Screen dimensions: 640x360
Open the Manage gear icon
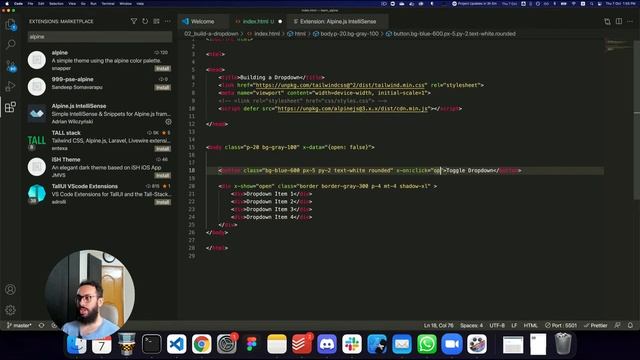point(11,310)
